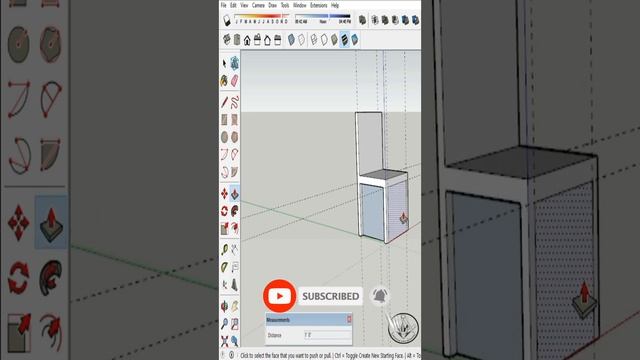This screenshot has width=640, height=360.
Task: Activate the Move tool
Action: point(224,193)
